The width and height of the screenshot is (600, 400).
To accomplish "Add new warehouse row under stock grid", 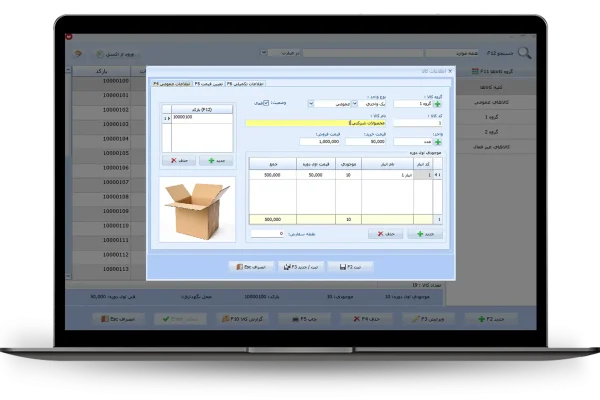I will point(421,233).
